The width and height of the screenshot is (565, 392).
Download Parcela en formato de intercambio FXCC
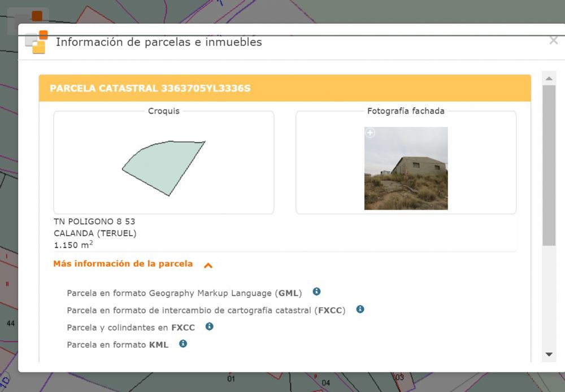(x=206, y=310)
